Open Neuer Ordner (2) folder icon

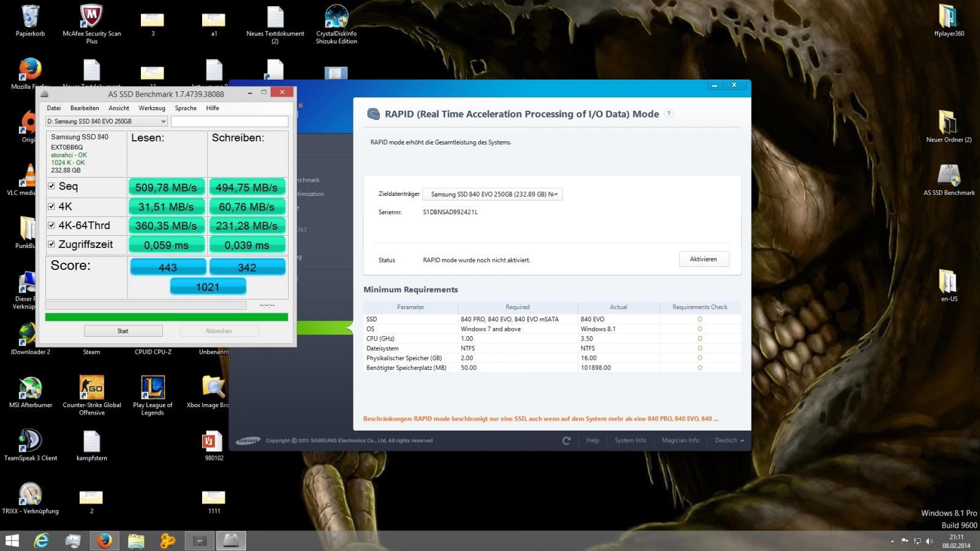click(x=949, y=127)
